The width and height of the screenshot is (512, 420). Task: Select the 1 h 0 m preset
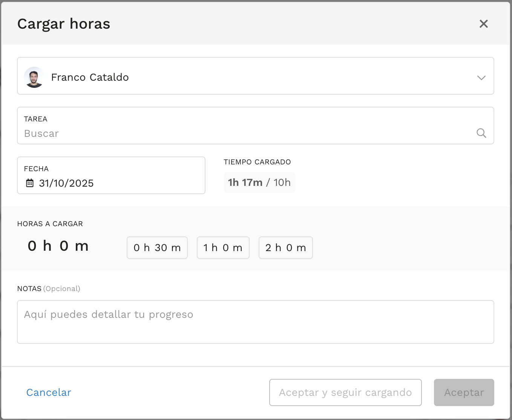223,248
